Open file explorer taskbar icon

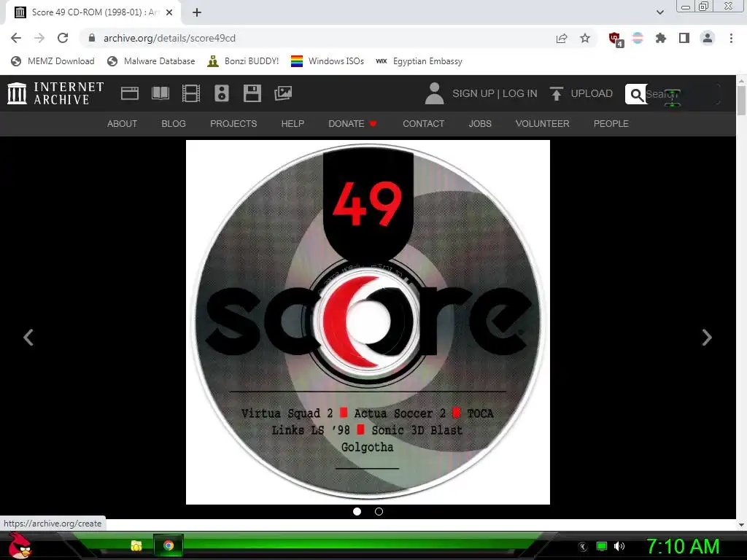click(136, 545)
